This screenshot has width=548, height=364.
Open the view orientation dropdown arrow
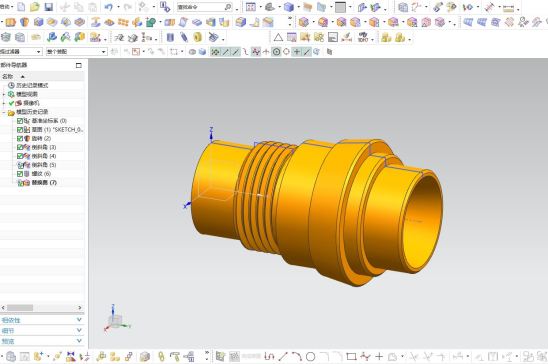(x=280, y=7)
